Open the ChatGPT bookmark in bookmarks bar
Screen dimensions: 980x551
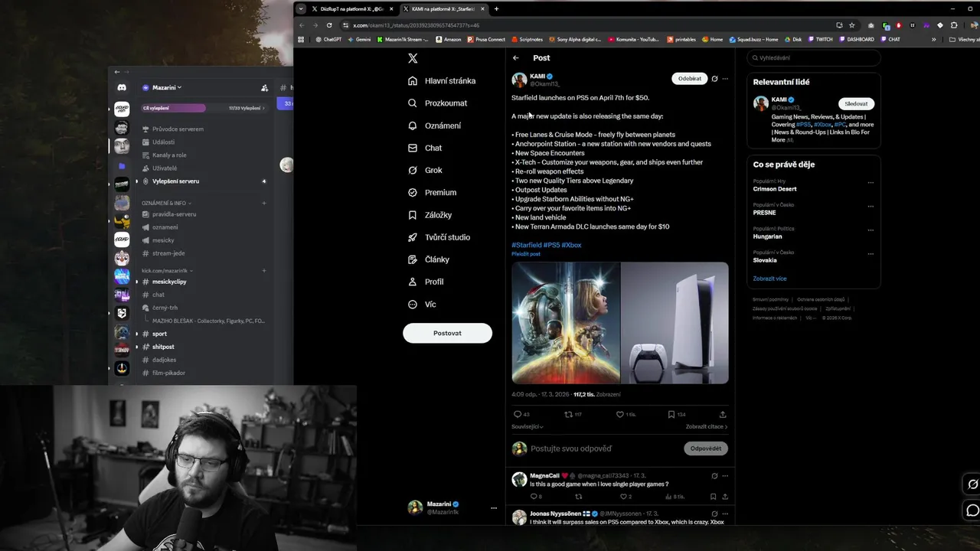click(328, 39)
